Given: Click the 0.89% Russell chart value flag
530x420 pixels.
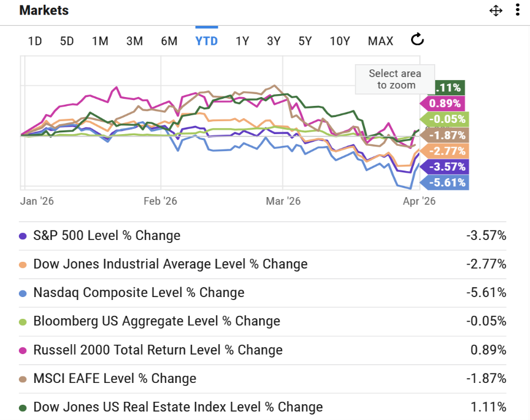Looking at the screenshot, I should [x=445, y=104].
